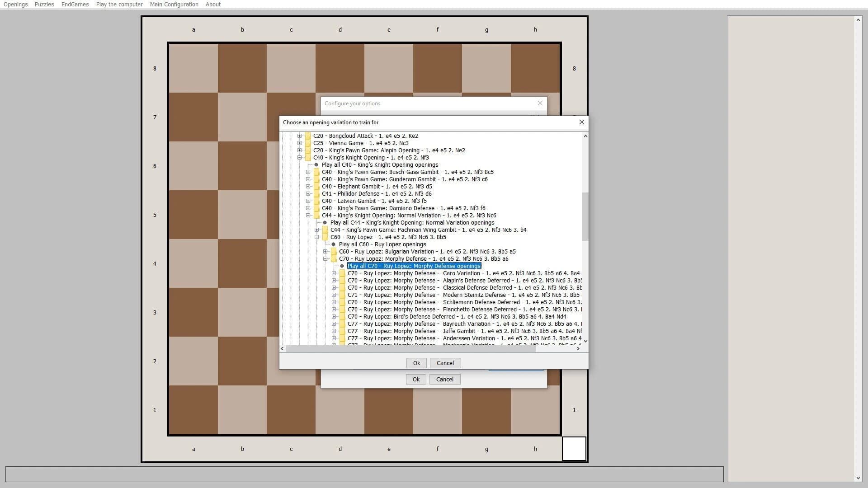
Task: Click folder icon of Fianchetto Defense Deferred
Action: click(x=342, y=309)
